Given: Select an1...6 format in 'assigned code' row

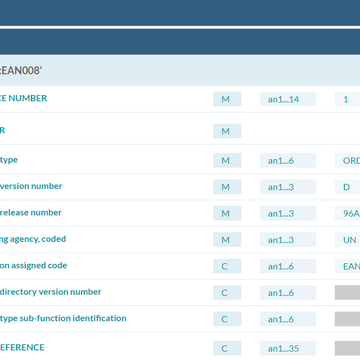Looking at the screenshot, I should pos(288,266).
